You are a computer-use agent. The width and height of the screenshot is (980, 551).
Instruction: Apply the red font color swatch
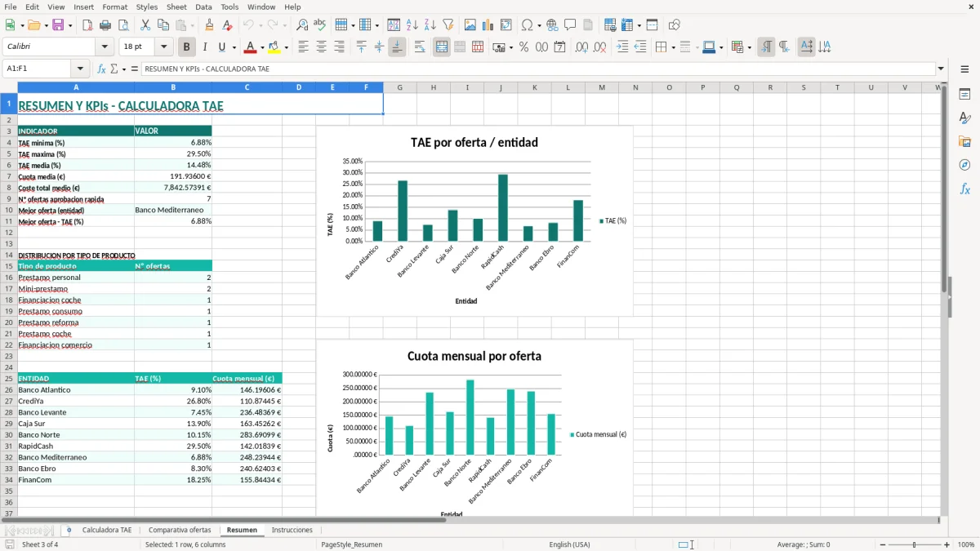pyautogui.click(x=250, y=47)
